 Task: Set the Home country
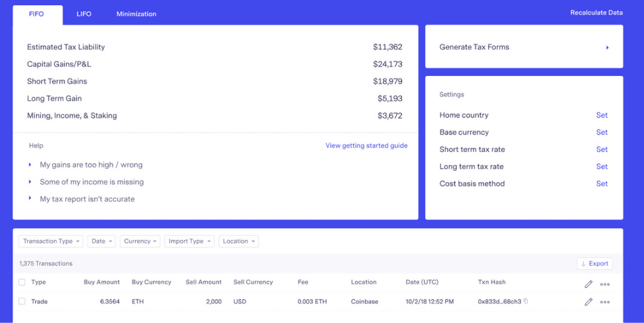[x=602, y=115]
